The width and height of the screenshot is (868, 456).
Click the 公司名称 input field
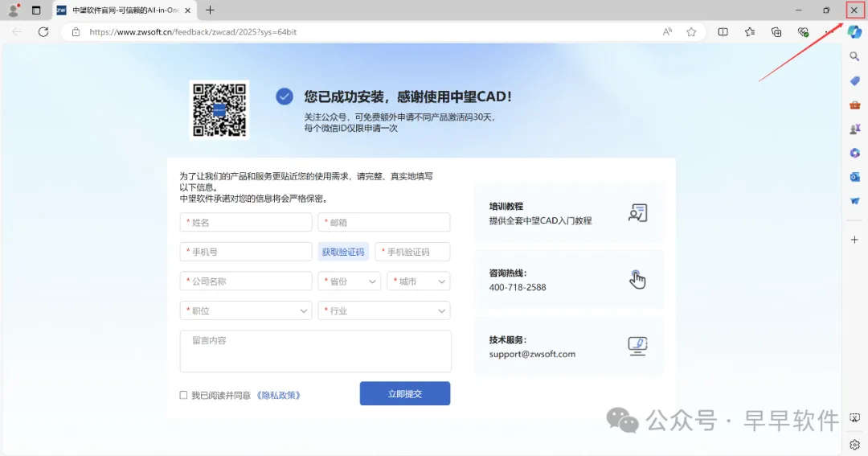[246, 281]
